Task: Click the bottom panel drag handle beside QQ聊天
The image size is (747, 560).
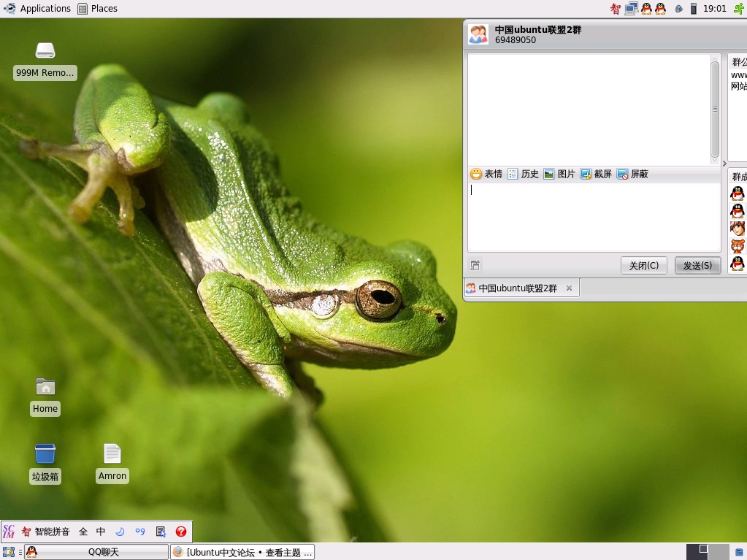Action: pos(20,552)
